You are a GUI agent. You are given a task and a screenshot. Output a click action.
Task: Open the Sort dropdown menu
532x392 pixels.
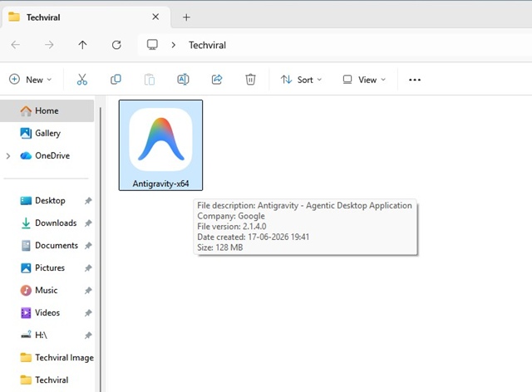[x=301, y=80]
